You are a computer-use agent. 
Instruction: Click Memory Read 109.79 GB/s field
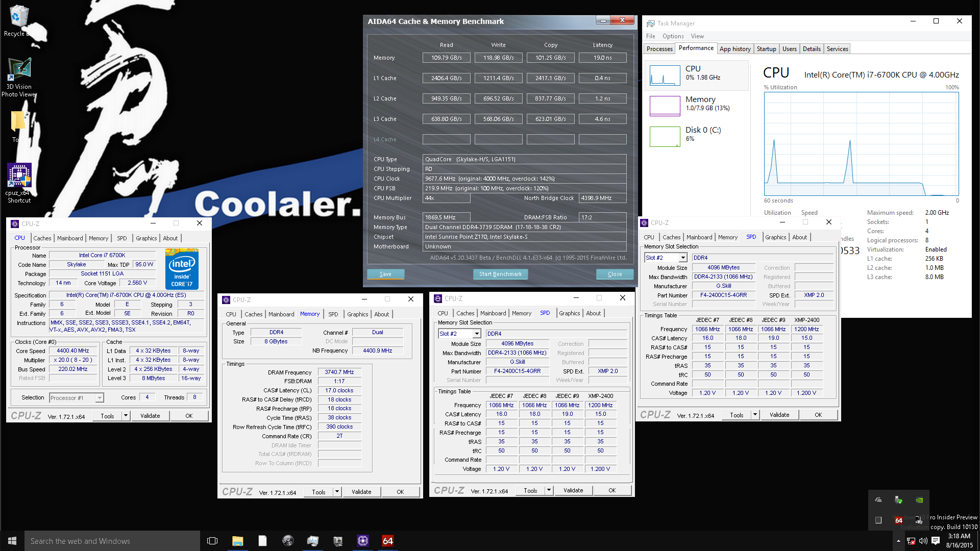(447, 58)
